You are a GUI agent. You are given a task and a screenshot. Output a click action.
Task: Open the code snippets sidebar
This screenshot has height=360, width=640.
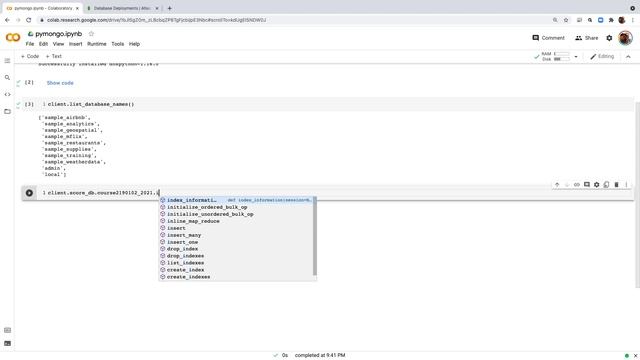click(7, 94)
